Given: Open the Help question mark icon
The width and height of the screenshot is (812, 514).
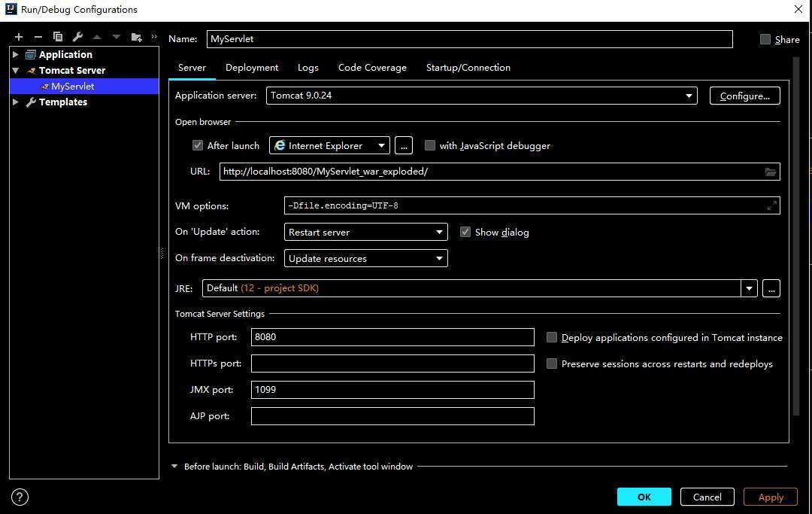Looking at the screenshot, I should pyautogui.click(x=20, y=497).
